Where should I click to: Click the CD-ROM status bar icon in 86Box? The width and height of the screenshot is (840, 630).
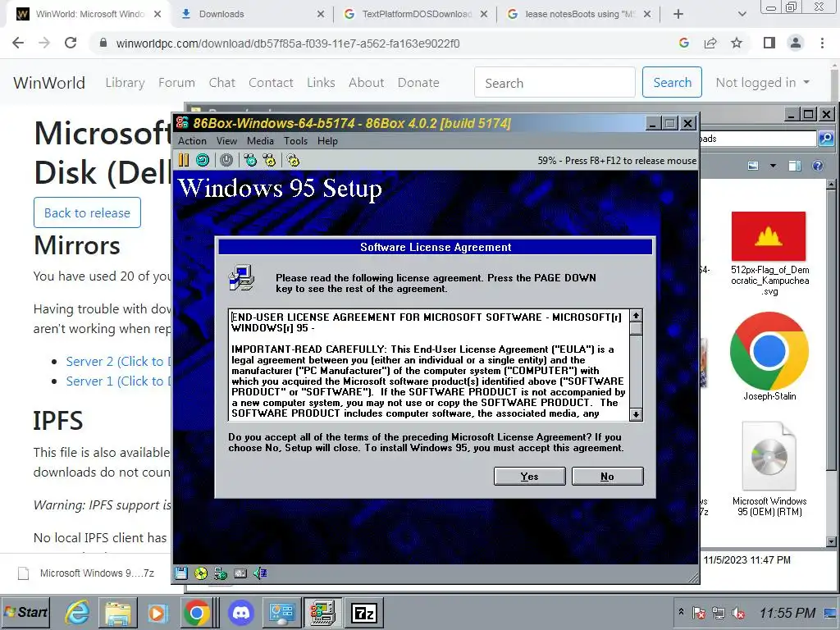click(201, 573)
